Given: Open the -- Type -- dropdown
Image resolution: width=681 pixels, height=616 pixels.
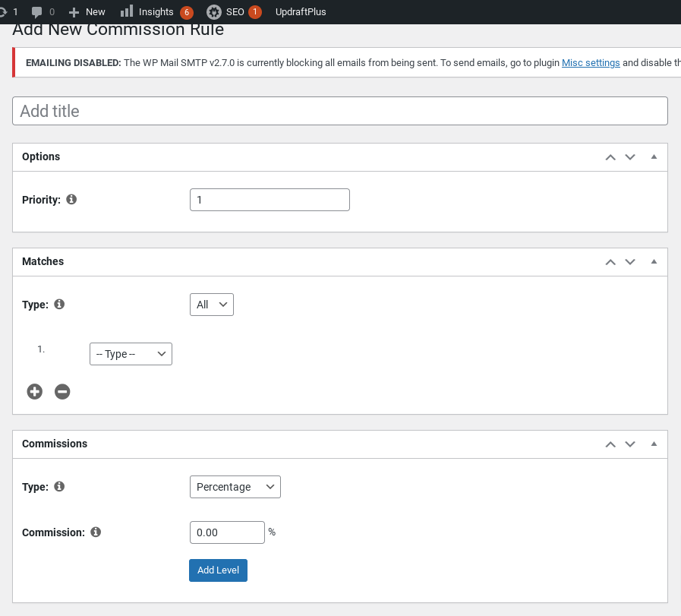Looking at the screenshot, I should point(131,353).
